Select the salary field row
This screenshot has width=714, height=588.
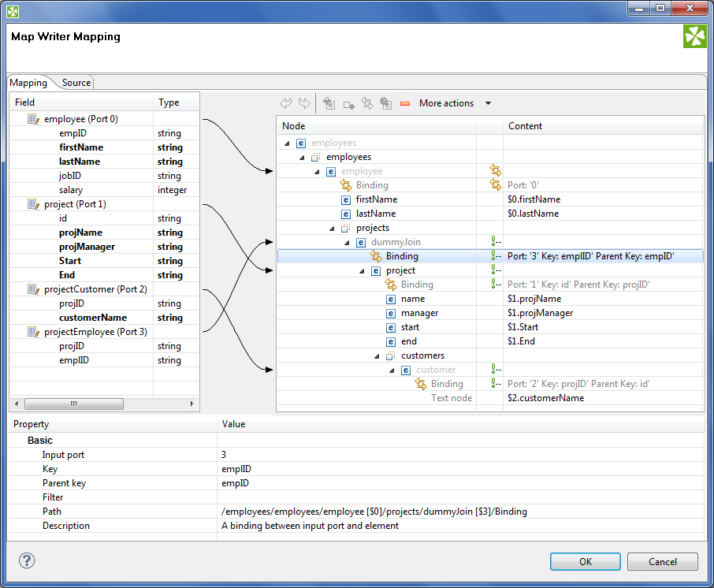pyautogui.click(x=104, y=190)
